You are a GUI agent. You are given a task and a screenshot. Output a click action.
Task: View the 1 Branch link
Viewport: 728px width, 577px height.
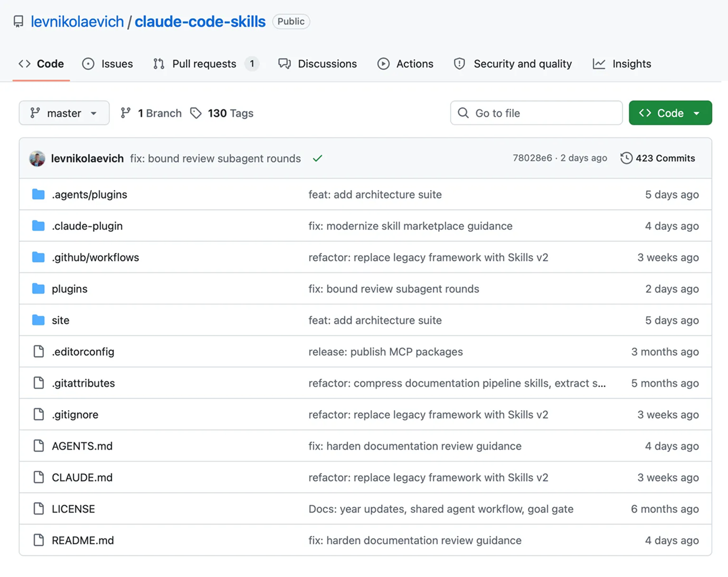coord(151,113)
